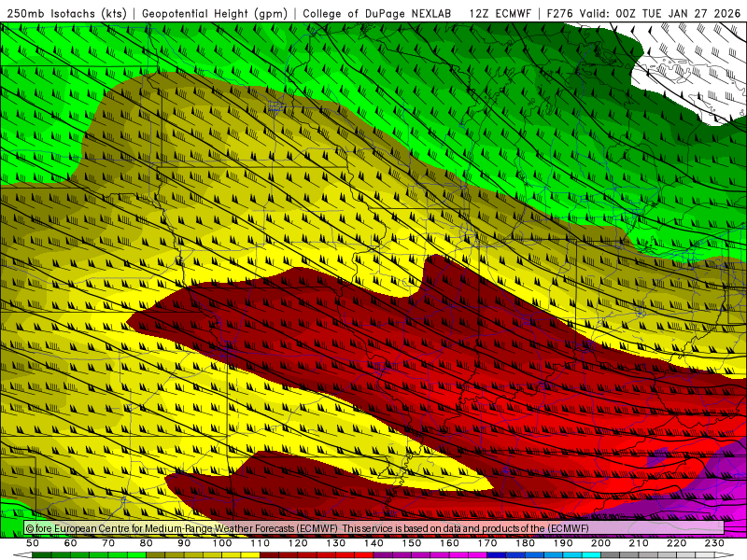Image resolution: width=747 pixels, height=560 pixels.
Task: Click the "12Z ECMWF" model run label
Action: [x=500, y=14]
